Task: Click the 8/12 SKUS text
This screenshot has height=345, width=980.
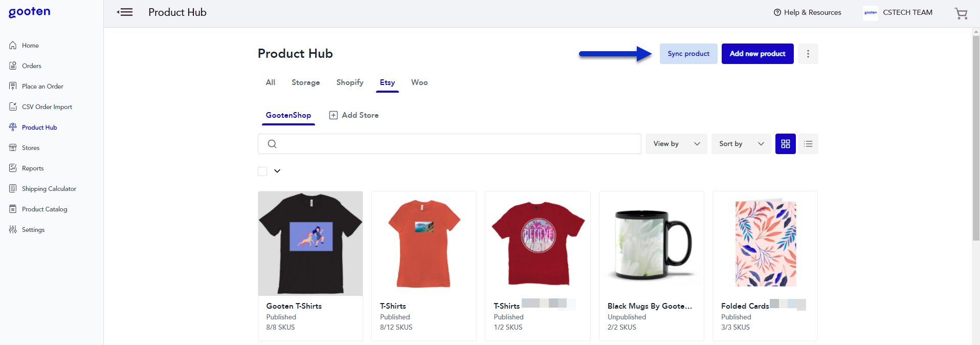Action: [396, 327]
